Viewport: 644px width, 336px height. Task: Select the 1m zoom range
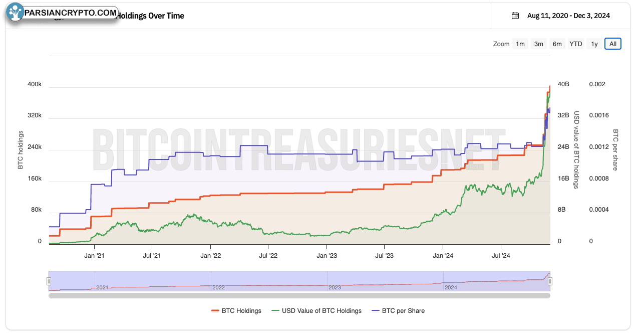click(520, 44)
